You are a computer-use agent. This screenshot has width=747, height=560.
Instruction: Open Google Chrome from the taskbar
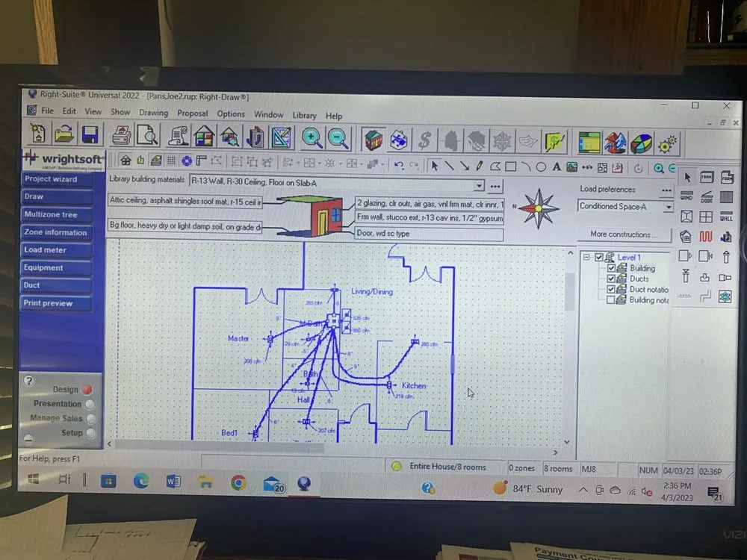(x=238, y=483)
